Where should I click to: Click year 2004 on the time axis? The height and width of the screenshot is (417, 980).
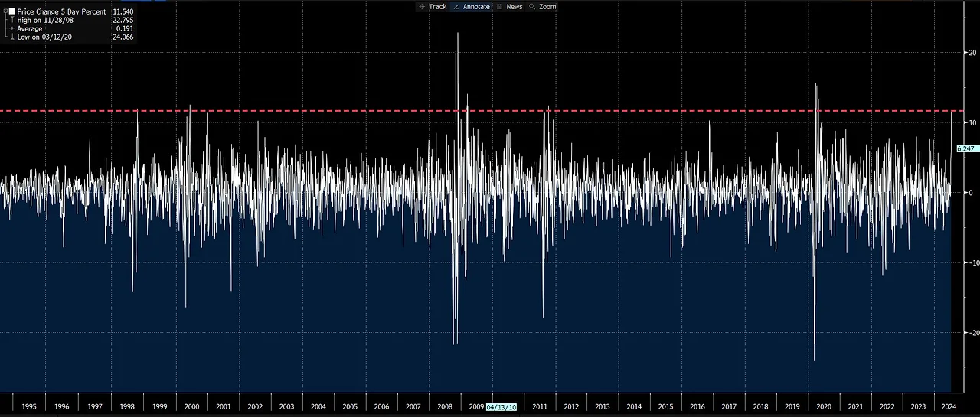click(318, 407)
